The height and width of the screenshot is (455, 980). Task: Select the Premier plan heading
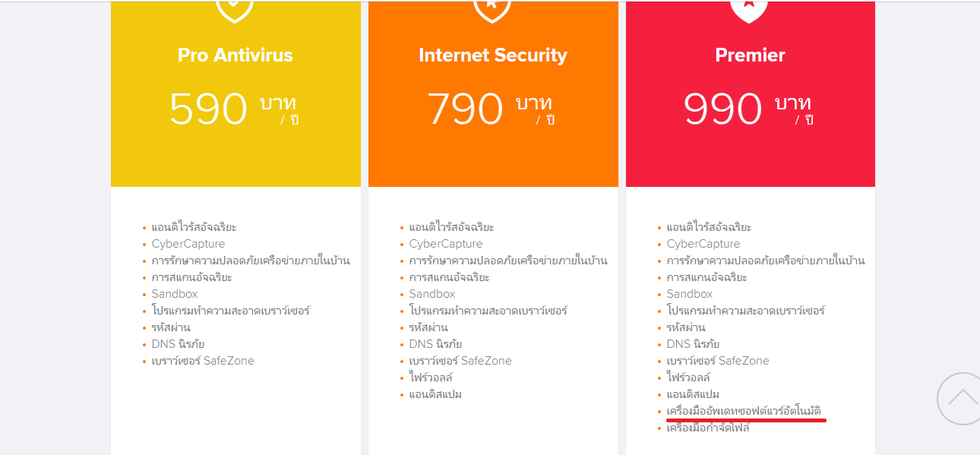pyautogui.click(x=750, y=55)
